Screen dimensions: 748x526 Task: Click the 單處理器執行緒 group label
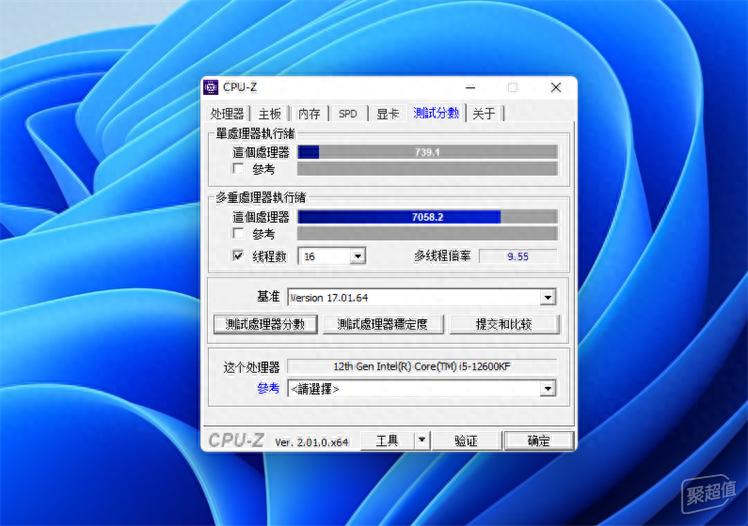coord(255,134)
